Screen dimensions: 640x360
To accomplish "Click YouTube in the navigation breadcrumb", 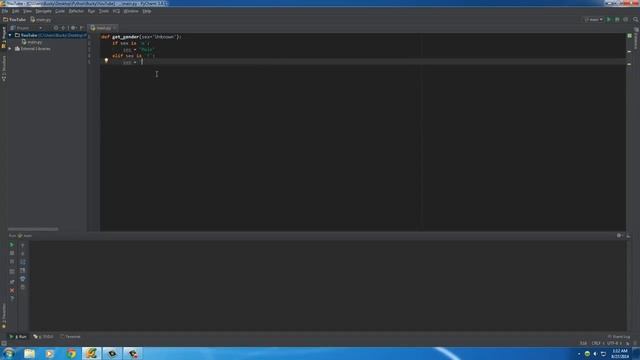I will (15, 20).
